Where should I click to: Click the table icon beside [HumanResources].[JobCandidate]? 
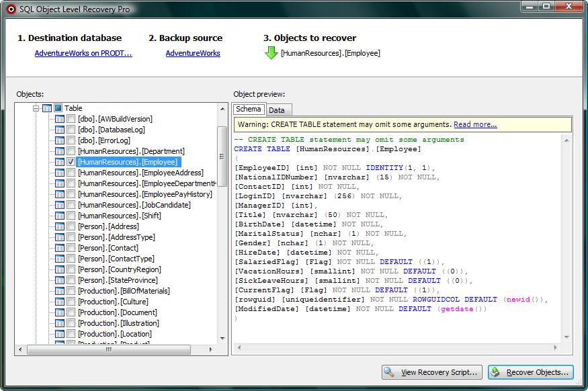tap(60, 205)
